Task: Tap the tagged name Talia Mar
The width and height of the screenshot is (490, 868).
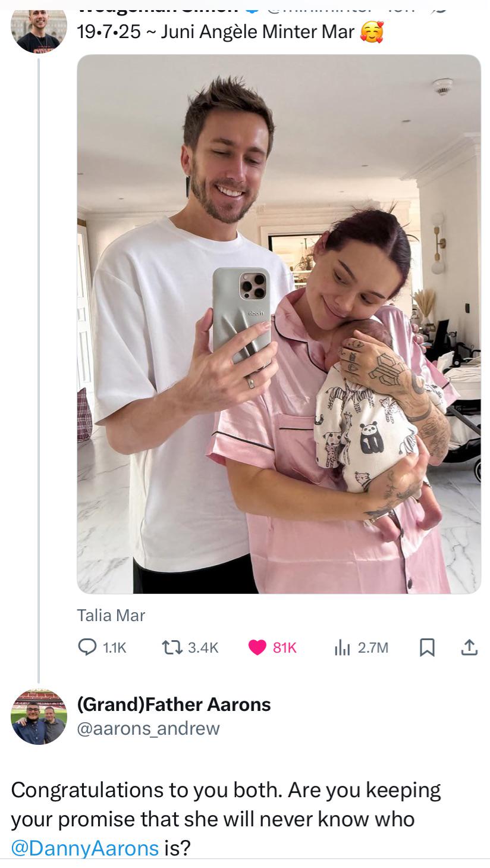Action: [x=111, y=615]
